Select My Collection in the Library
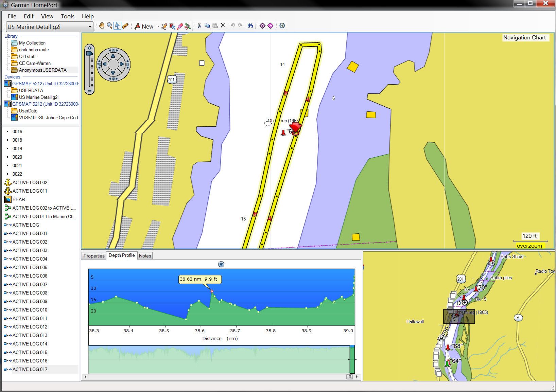 pos(32,43)
